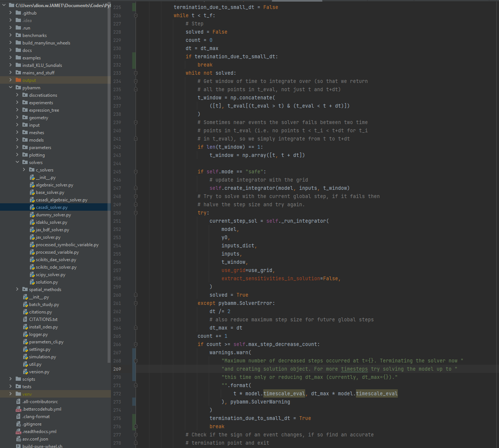Open logger.py from the sidebar
Image resolution: width=499 pixels, height=448 pixels.
(38, 334)
